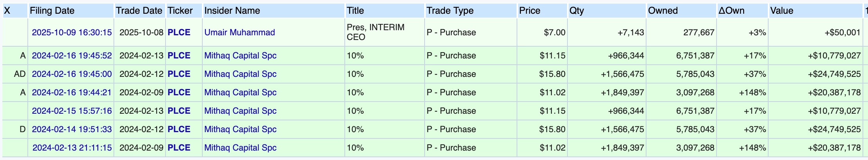Open Mithaq Capital Spc in last row
The image size is (868, 160).
coord(240,147)
